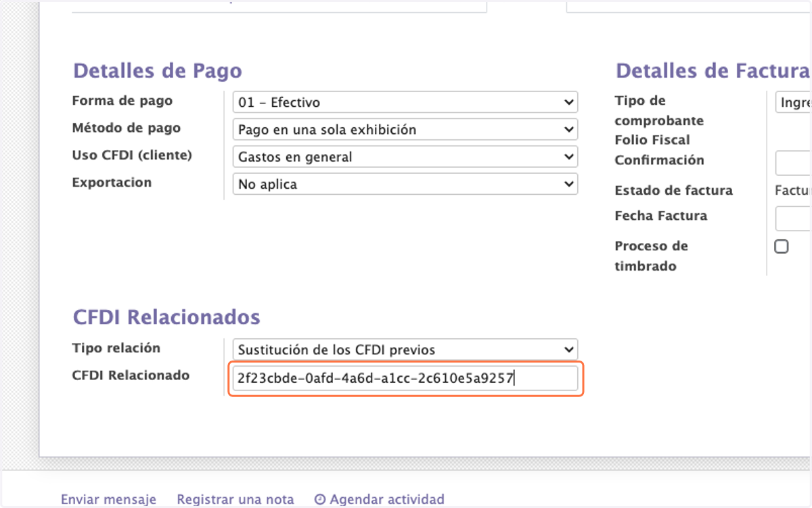The image size is (812, 508).
Task: Click the CFDI Relacionado input field
Action: click(405, 378)
